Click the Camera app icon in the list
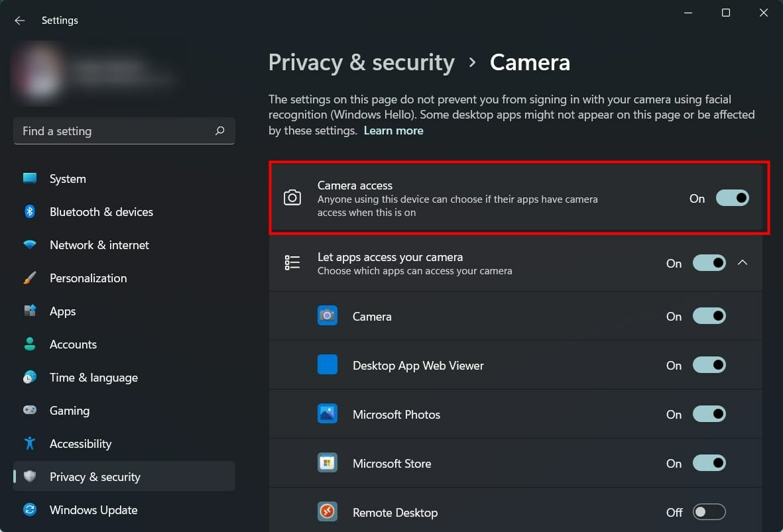This screenshot has width=783, height=532. click(327, 315)
